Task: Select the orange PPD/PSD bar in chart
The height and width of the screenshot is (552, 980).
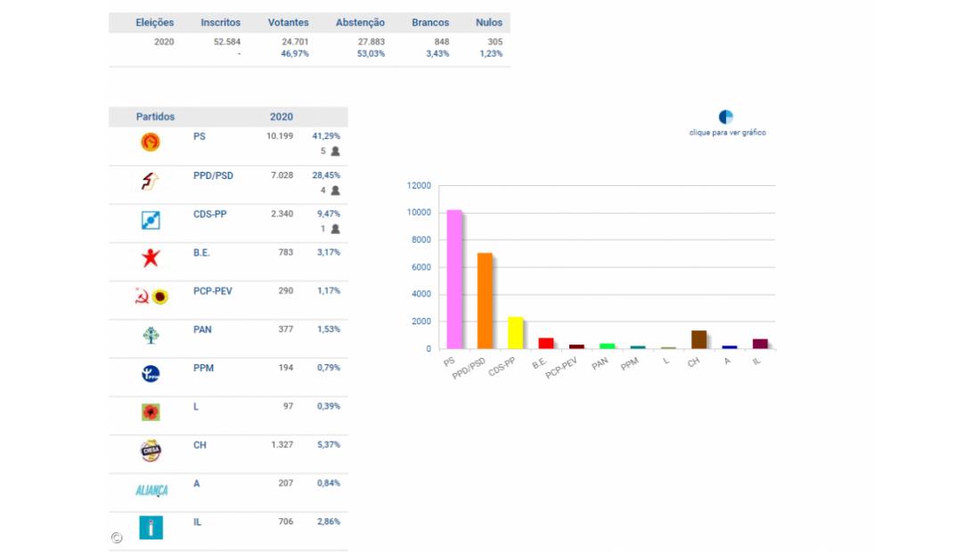Action: coord(485,301)
